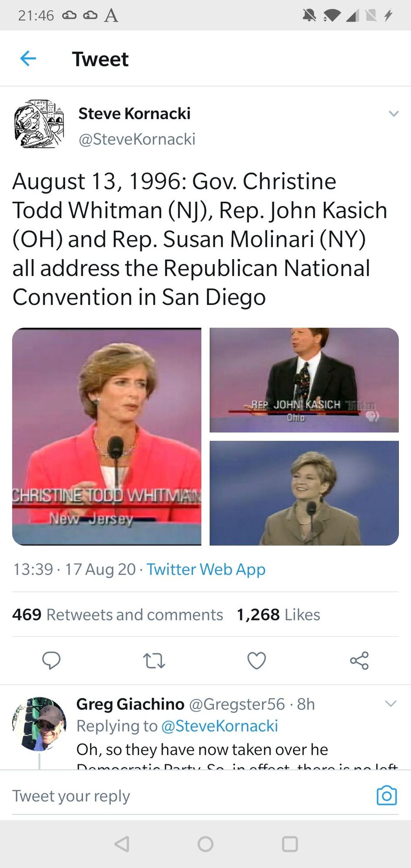Like the tweet with the heart icon
Image resolution: width=411 pixels, height=868 pixels.
(x=257, y=661)
